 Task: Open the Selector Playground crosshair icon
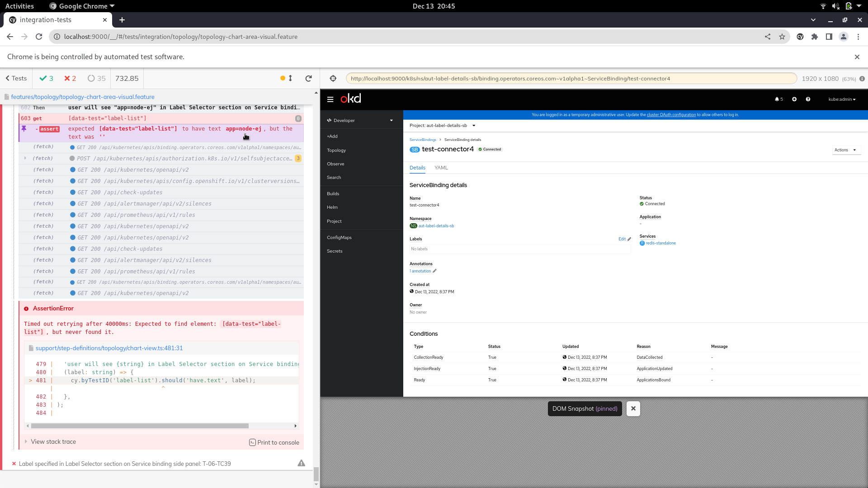(333, 78)
